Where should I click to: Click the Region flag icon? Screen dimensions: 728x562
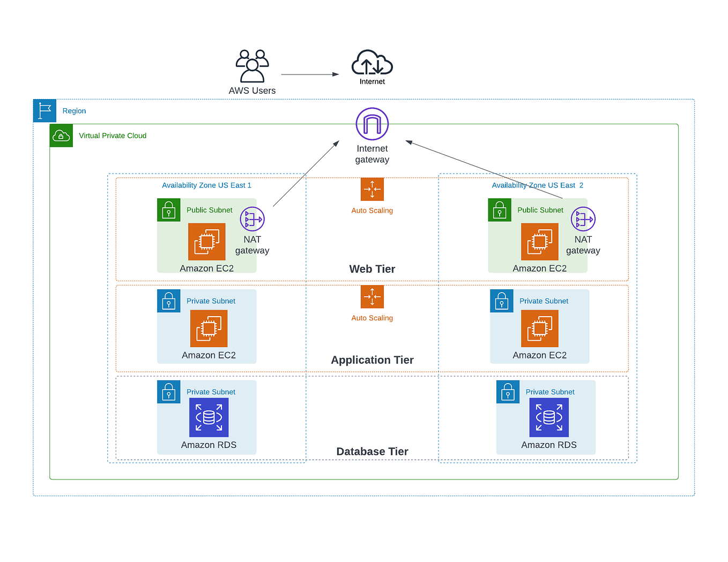click(x=44, y=110)
